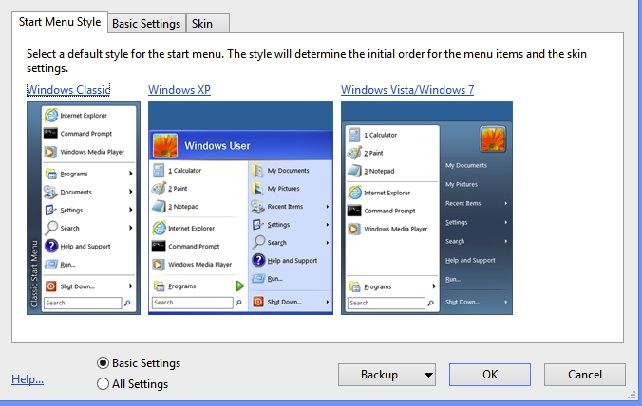Click flower user picture in Vista/Windows 7 preview
642x406 pixels.
point(493,139)
